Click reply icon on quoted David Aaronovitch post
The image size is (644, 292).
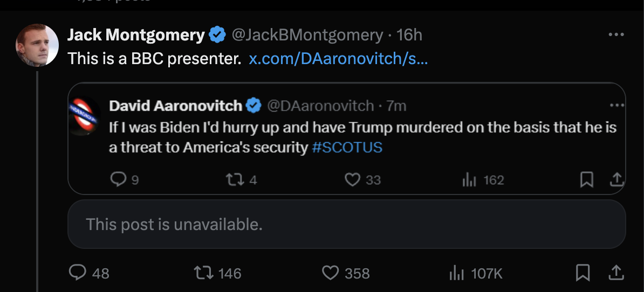click(x=118, y=179)
